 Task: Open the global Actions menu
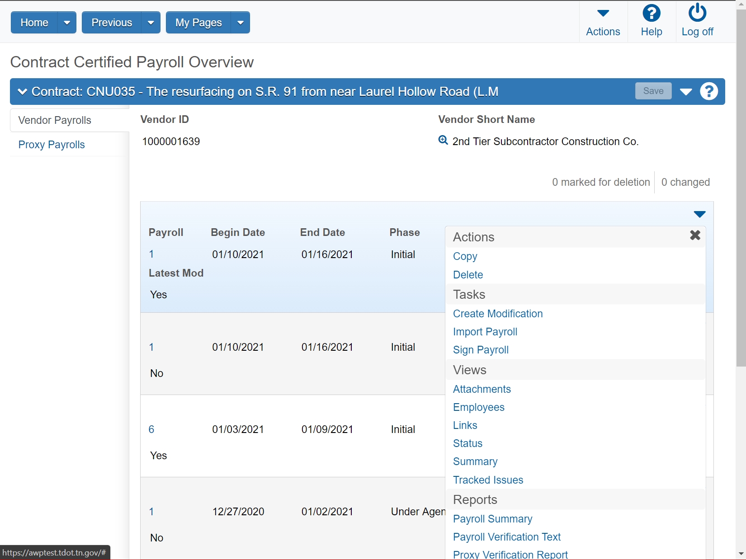pos(603,22)
